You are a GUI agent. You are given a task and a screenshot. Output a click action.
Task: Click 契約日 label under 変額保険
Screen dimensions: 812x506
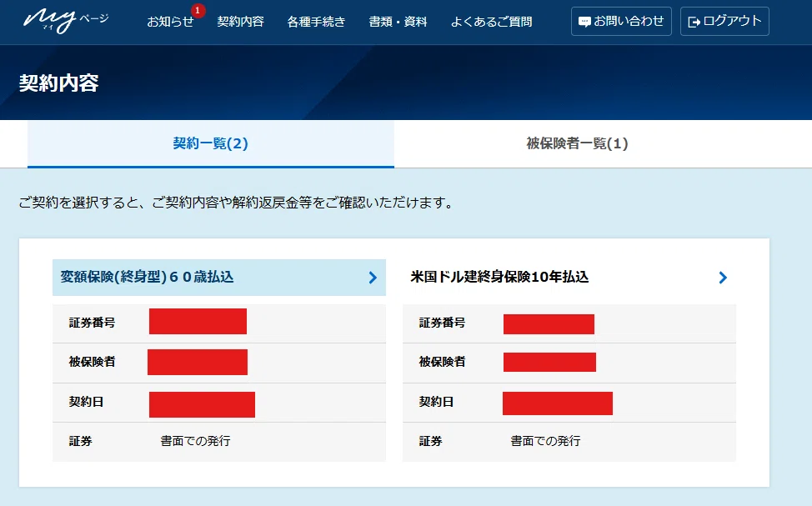[x=87, y=401]
